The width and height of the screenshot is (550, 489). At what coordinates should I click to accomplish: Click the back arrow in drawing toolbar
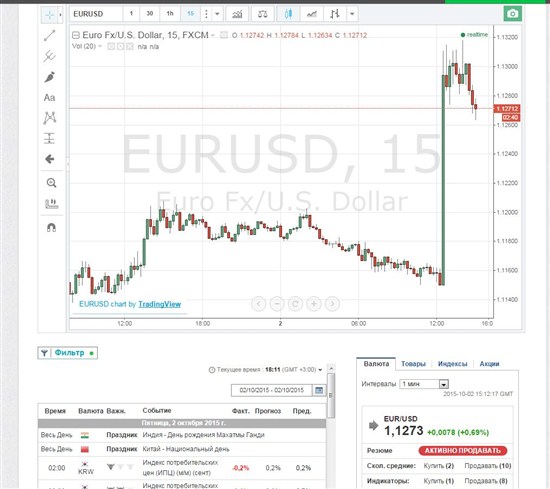tap(49, 159)
